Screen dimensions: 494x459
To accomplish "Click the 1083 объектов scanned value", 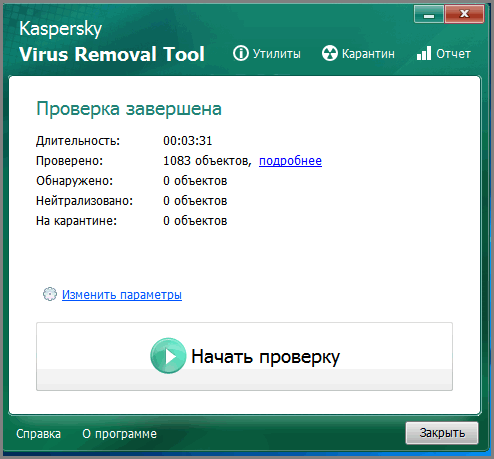I will tap(207, 161).
